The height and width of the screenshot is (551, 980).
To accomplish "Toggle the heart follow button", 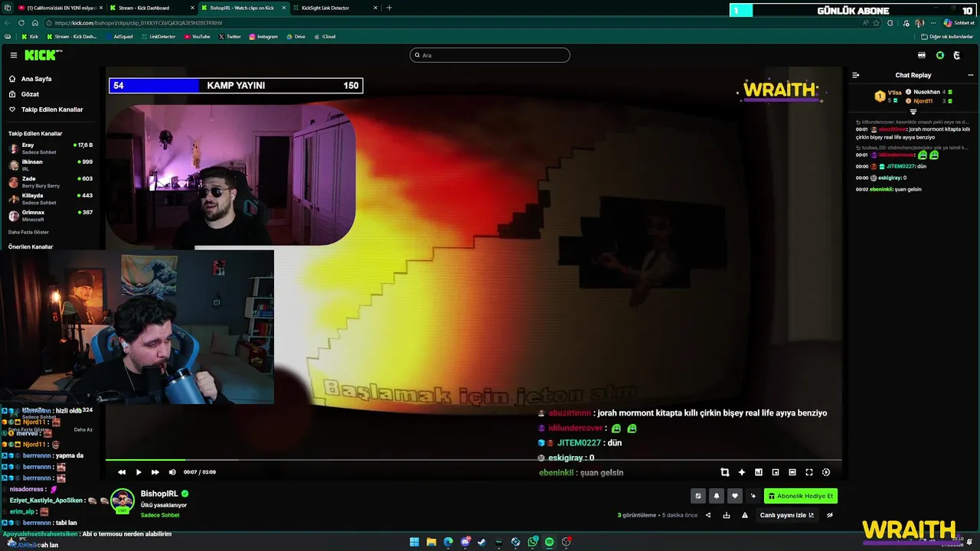I will [x=735, y=496].
